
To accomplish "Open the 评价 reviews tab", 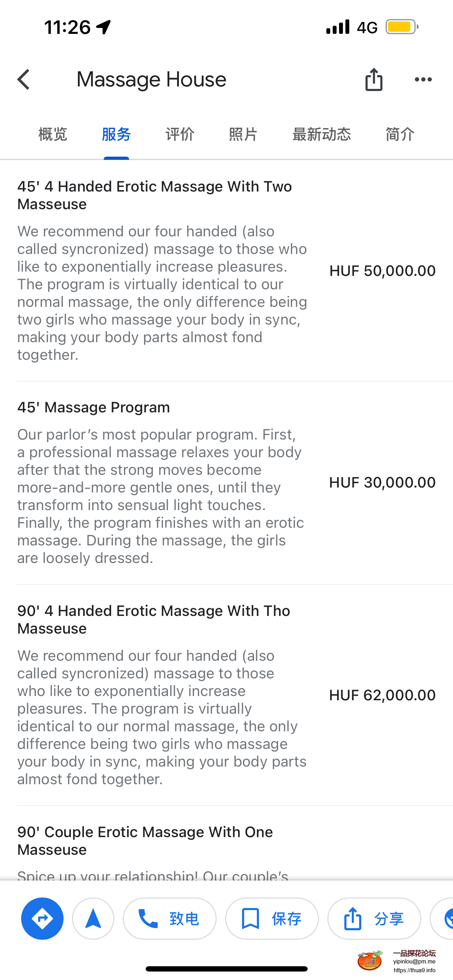I will (x=180, y=134).
